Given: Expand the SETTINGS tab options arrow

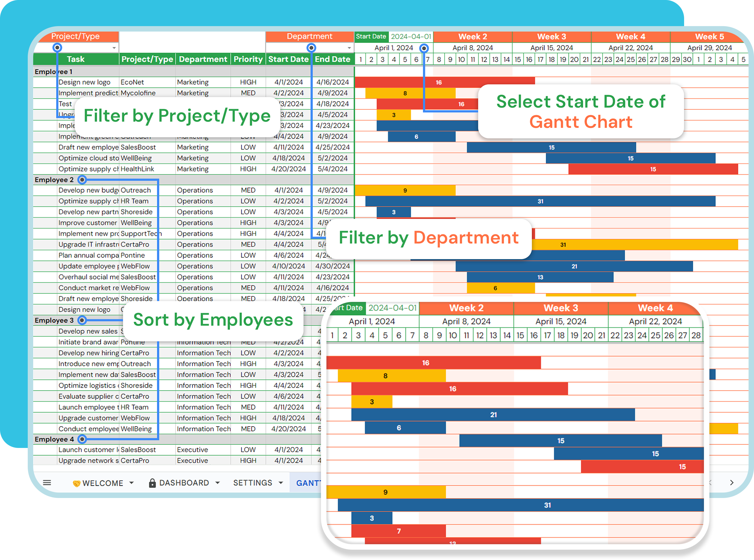Looking at the screenshot, I should [x=281, y=483].
